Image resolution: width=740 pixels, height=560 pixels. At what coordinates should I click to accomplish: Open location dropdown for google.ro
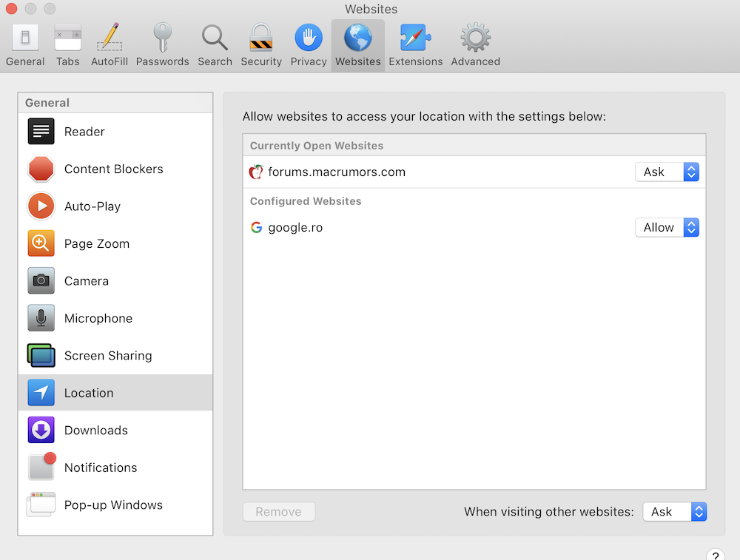pyautogui.click(x=667, y=227)
